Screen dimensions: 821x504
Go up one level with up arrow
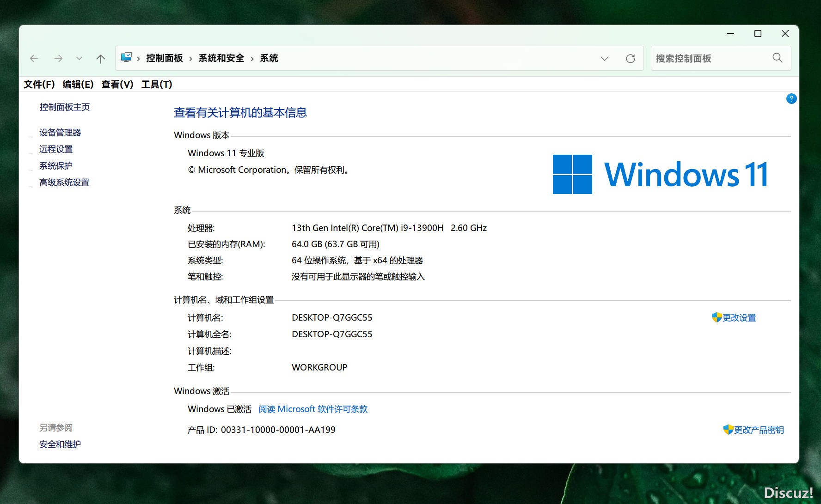click(x=101, y=59)
